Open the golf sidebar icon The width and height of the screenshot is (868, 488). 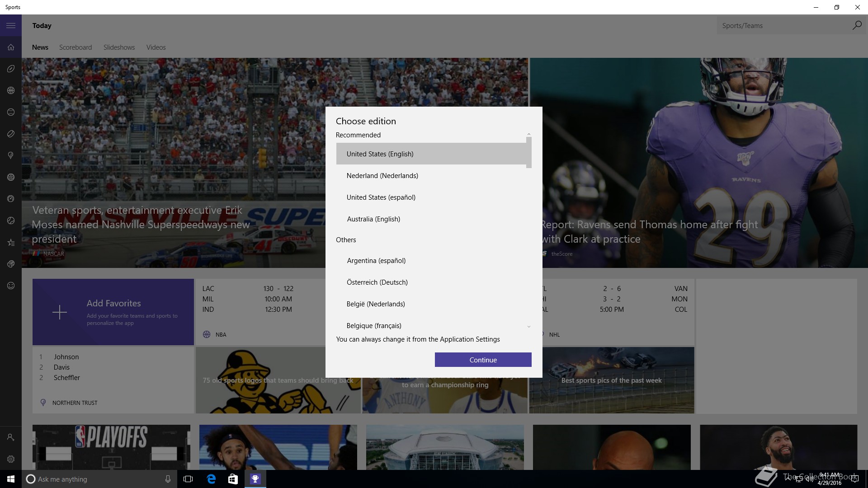point(11,155)
